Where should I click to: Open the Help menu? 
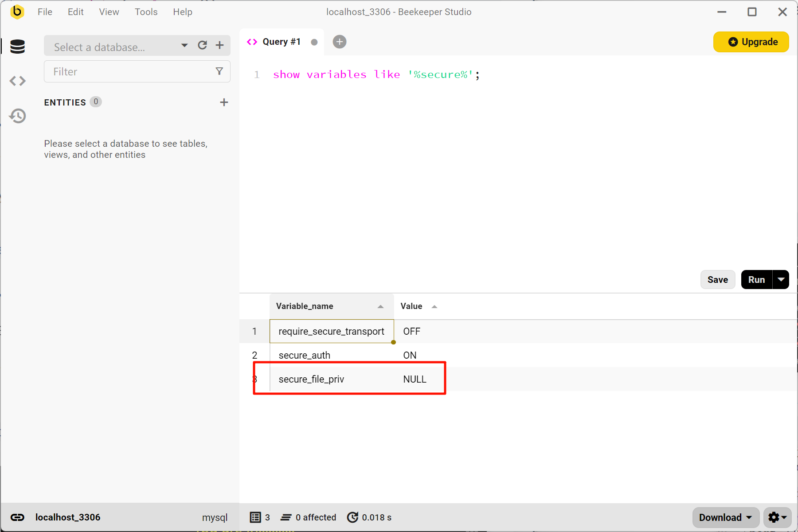pyautogui.click(x=183, y=12)
